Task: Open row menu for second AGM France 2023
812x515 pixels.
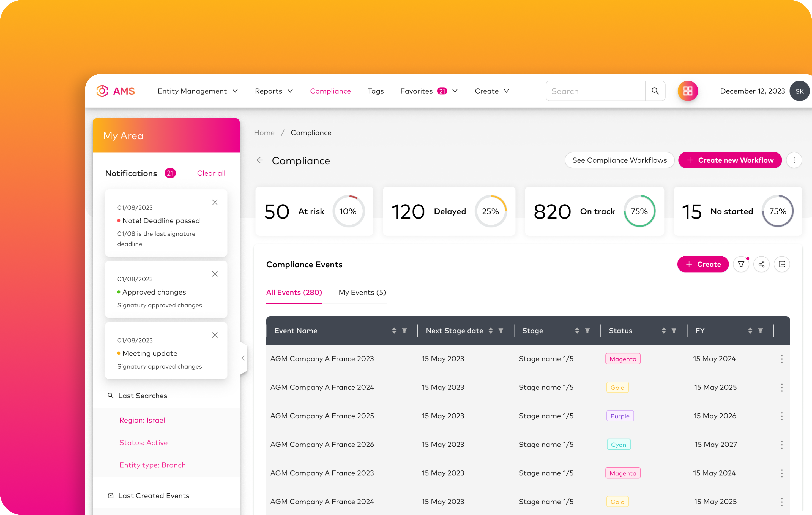Action: pos(782,473)
